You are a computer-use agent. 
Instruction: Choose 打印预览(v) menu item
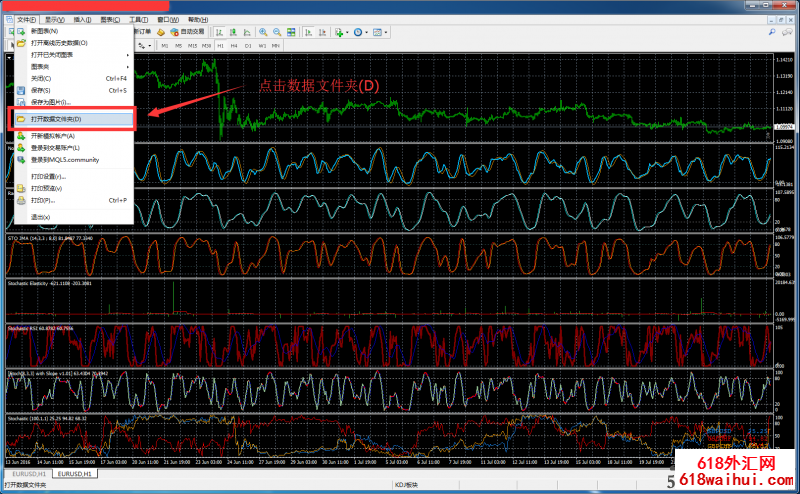[x=74, y=188]
